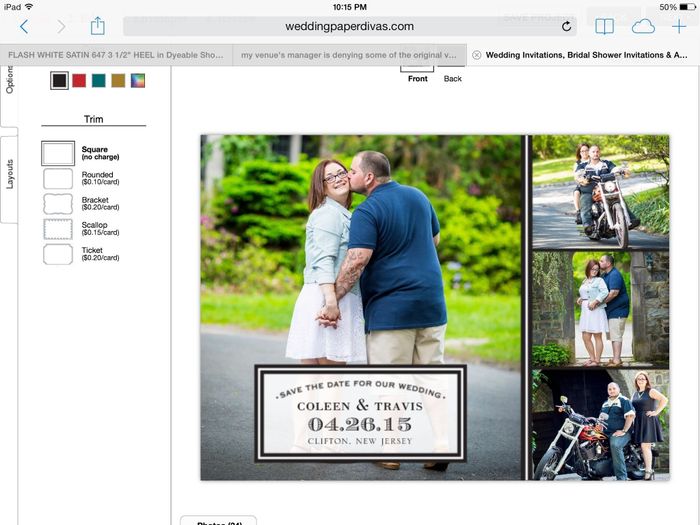The width and height of the screenshot is (700, 525).
Task: Open the Safari share sheet
Action: 97,26
